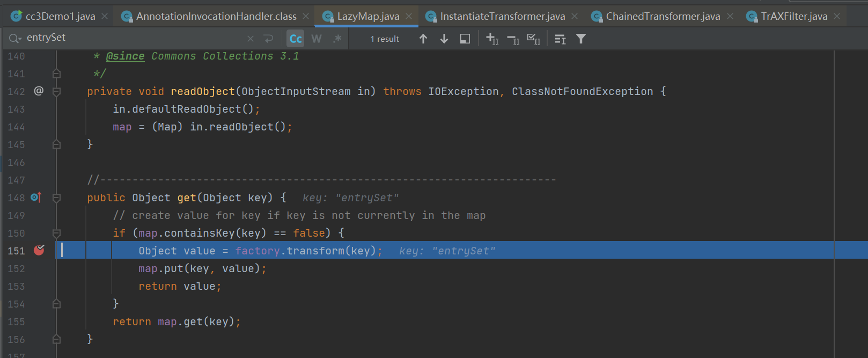Collapse the readObject method at line 142
Viewport: 868px width, 358px height.
pos(56,91)
